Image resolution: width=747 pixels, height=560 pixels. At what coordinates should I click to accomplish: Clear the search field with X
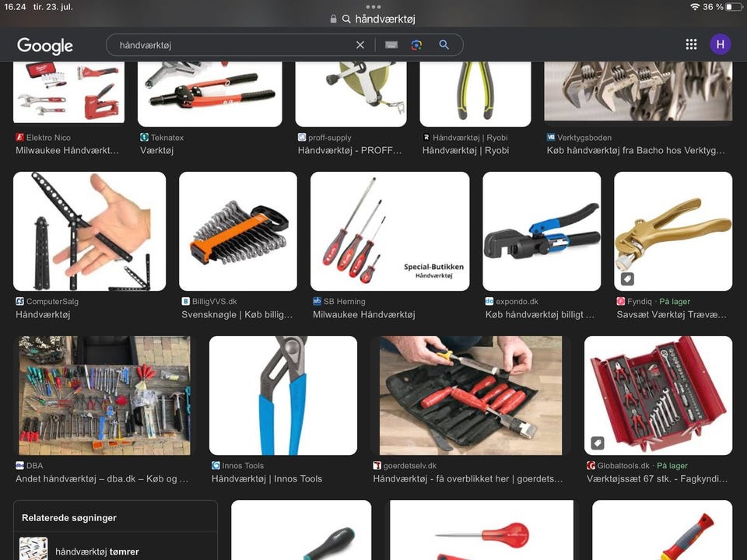pos(360,45)
